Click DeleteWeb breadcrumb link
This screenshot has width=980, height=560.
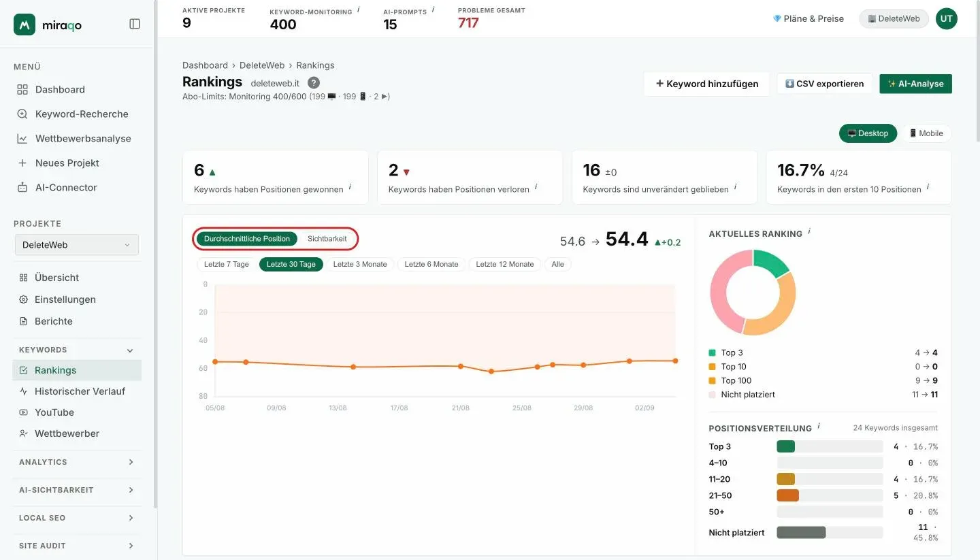click(262, 65)
